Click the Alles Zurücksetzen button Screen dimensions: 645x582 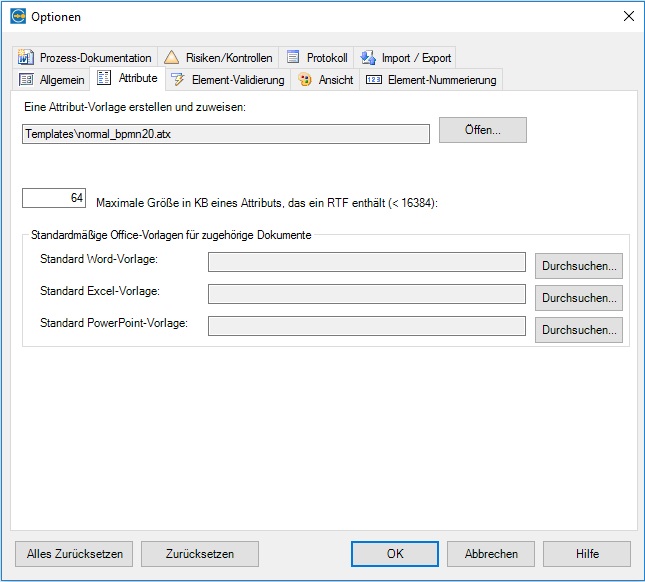(x=74, y=554)
